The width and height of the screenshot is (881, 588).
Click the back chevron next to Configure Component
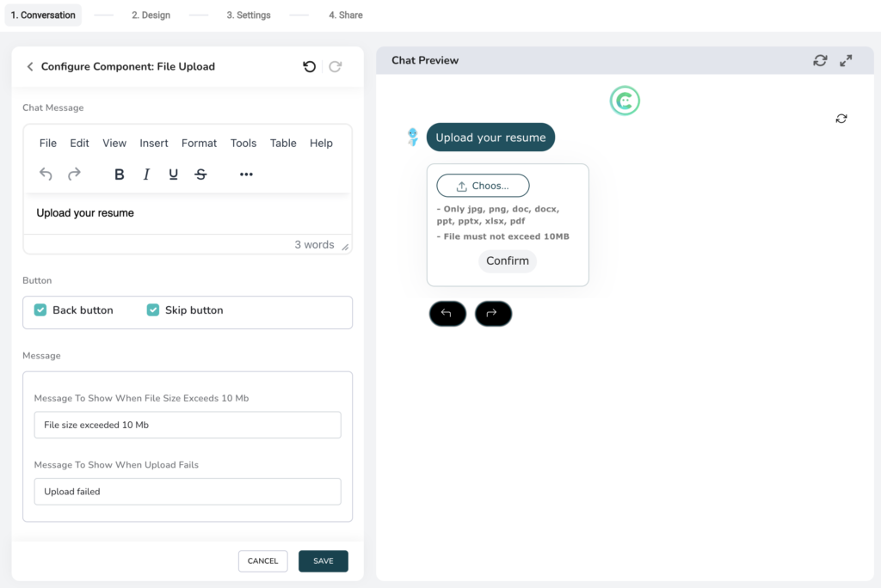[x=30, y=66]
